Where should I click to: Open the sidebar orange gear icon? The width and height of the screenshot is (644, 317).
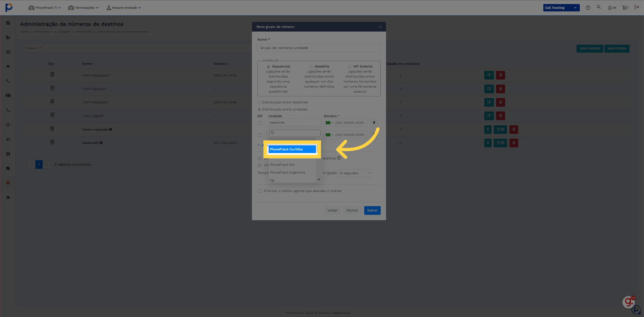pyautogui.click(x=8, y=183)
